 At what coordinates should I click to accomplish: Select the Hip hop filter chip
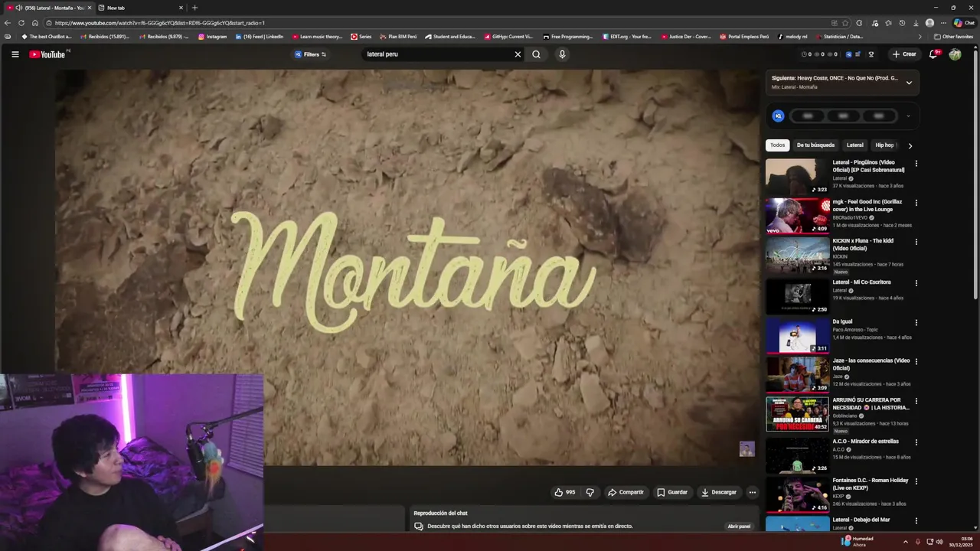(884, 145)
